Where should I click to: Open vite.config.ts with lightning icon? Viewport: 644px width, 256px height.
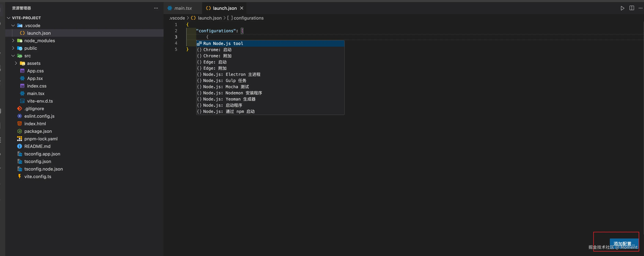pyautogui.click(x=37, y=177)
